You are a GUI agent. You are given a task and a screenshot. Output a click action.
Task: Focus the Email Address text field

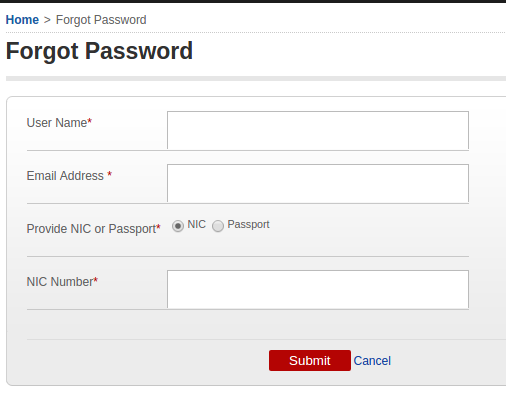tap(318, 183)
